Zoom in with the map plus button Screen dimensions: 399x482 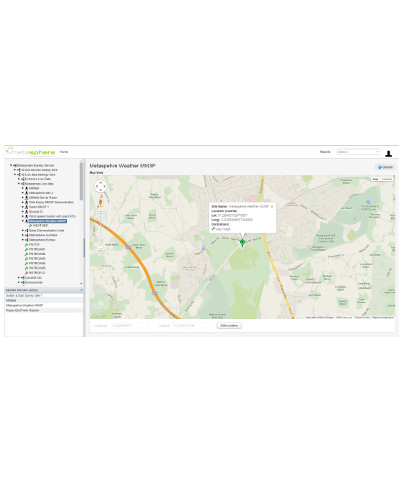tap(100, 211)
